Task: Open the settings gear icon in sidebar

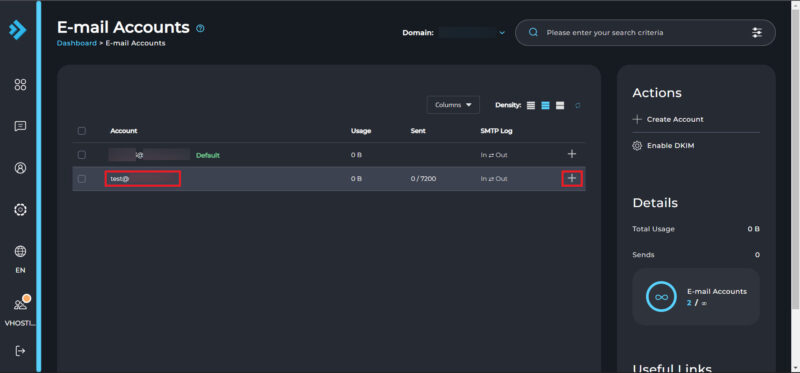Action: [20, 210]
